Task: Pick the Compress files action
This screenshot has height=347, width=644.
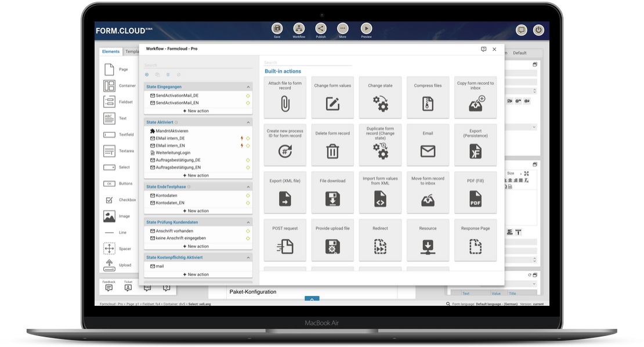Action: 428,97
